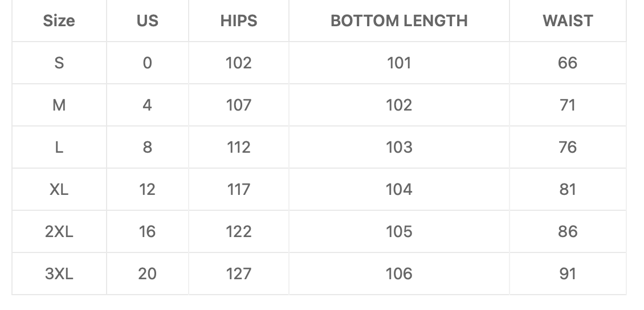Click the L size cell
The image size is (644, 310).
point(59,148)
